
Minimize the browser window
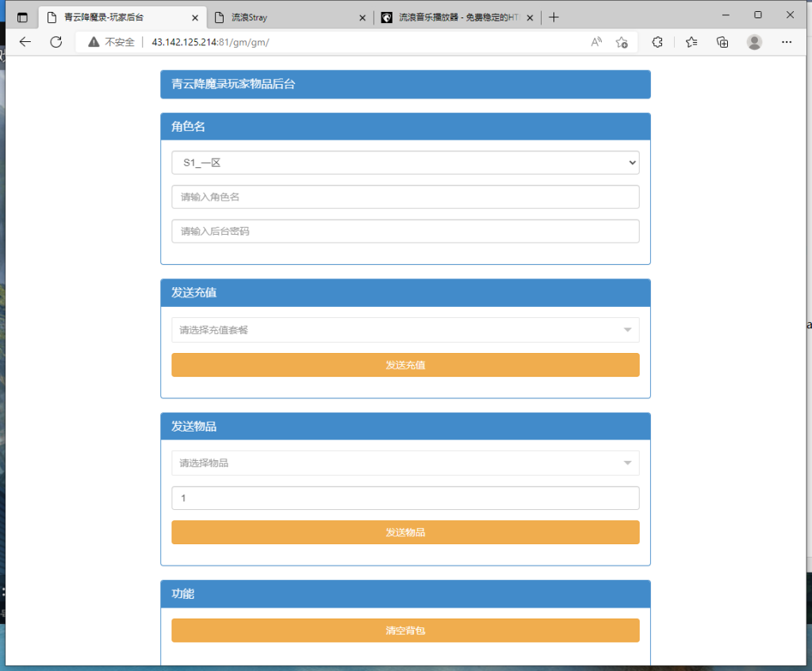click(x=726, y=16)
